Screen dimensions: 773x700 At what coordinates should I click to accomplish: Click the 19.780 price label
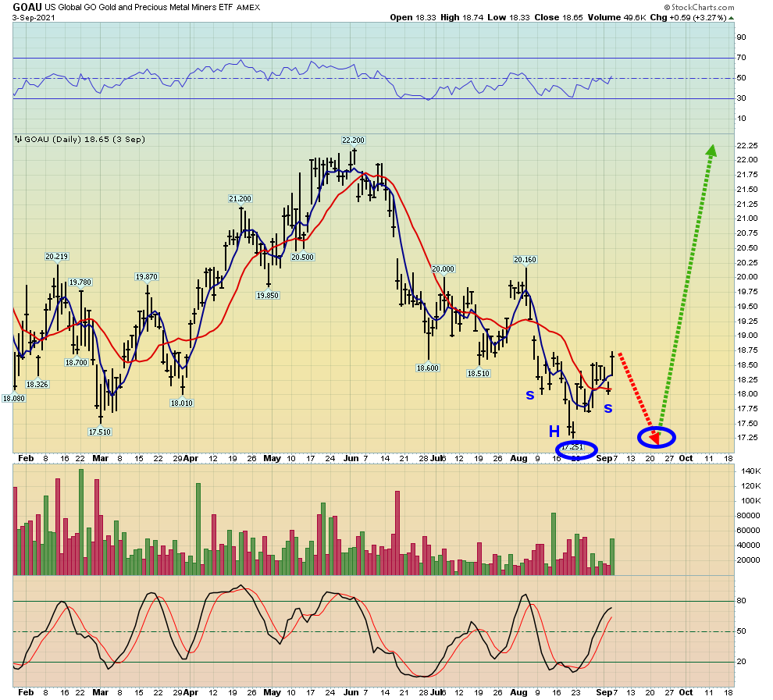(x=80, y=282)
